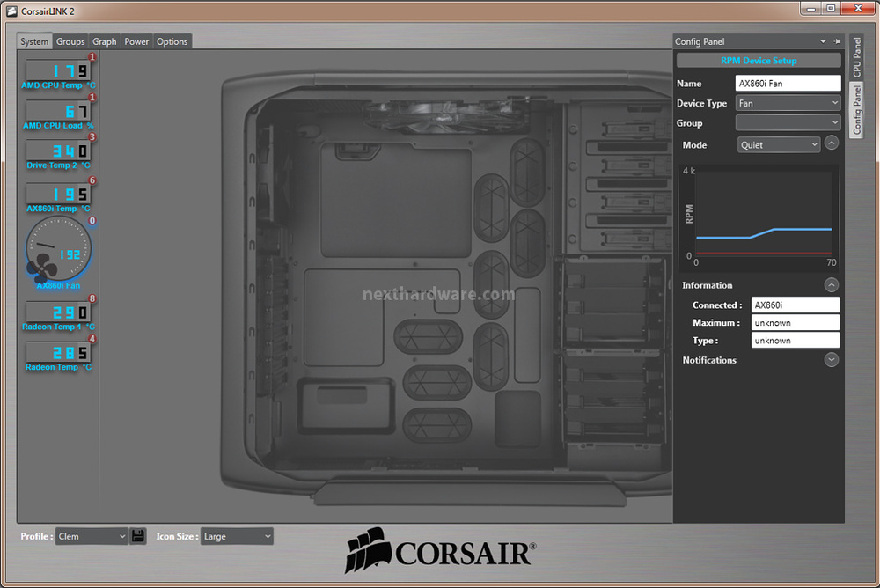Click the CorsairLINK 2 title bar icon

pos(11,11)
